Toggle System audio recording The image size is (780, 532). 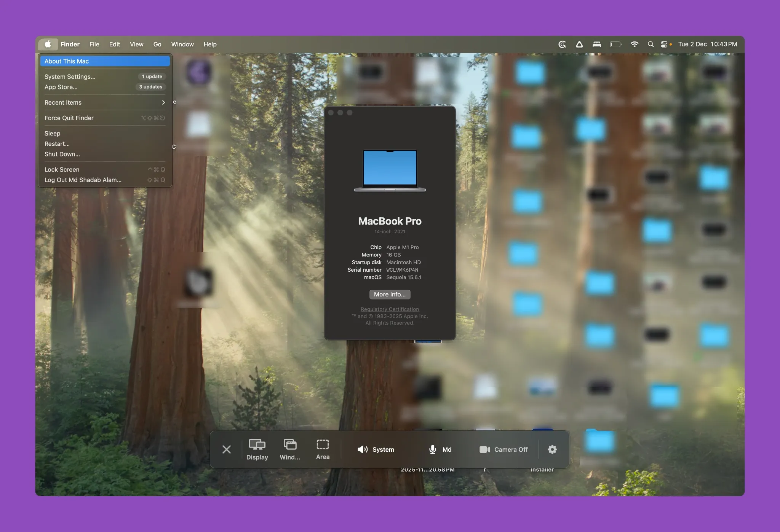(x=376, y=449)
